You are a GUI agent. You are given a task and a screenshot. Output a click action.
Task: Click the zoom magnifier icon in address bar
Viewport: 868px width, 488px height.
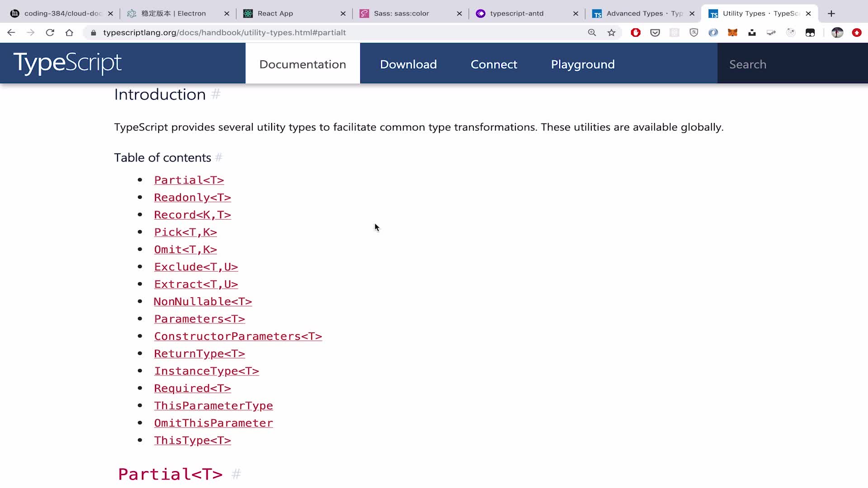(592, 33)
